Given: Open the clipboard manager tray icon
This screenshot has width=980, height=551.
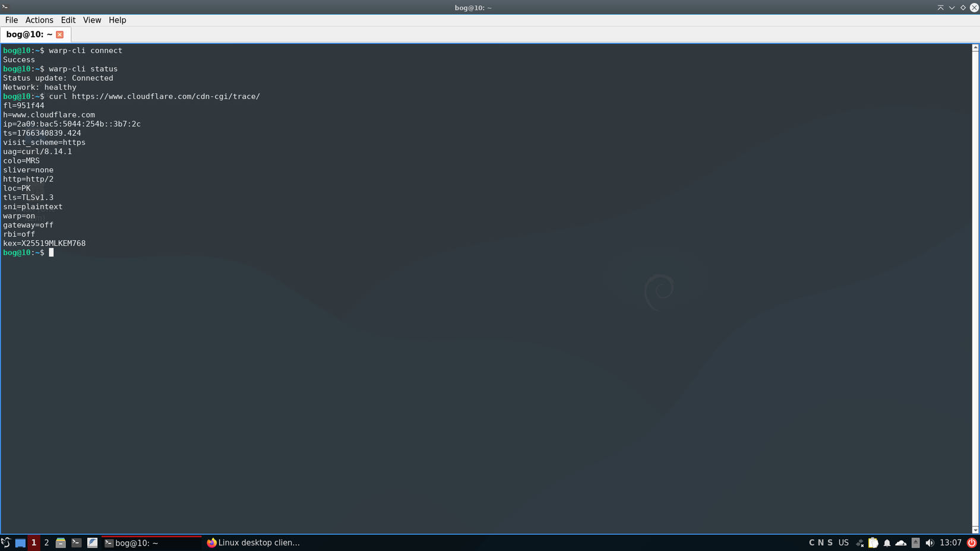Looking at the screenshot, I should (873, 543).
